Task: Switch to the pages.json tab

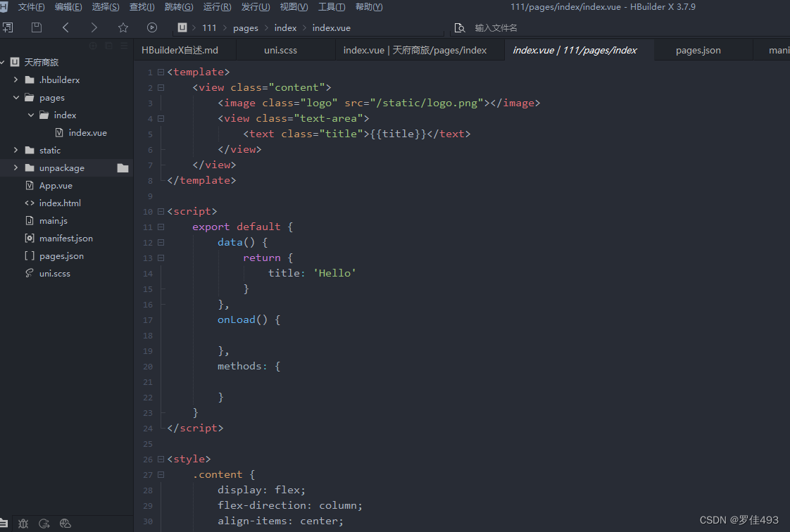Action: click(698, 51)
